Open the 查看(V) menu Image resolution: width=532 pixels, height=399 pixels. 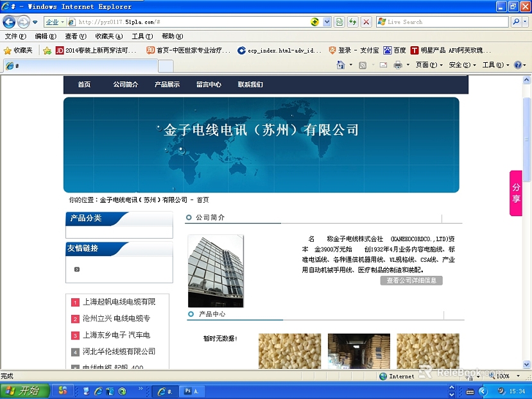(76, 37)
